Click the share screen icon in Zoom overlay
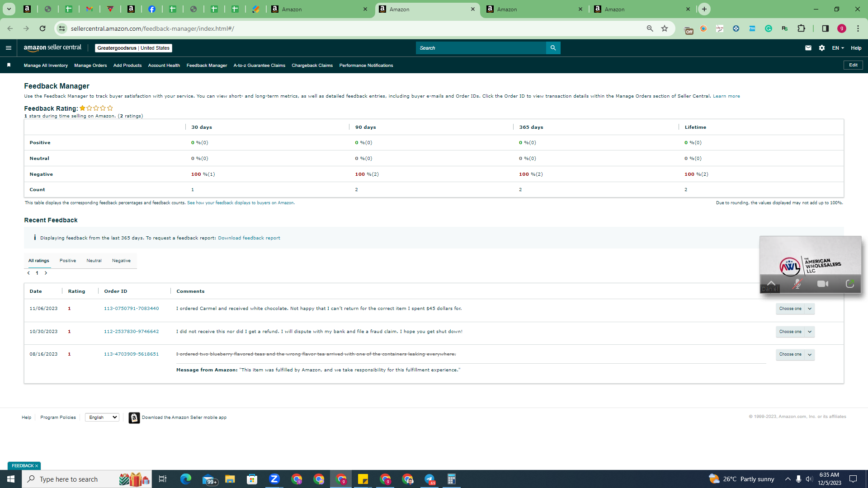The height and width of the screenshot is (488, 868). 850,284
